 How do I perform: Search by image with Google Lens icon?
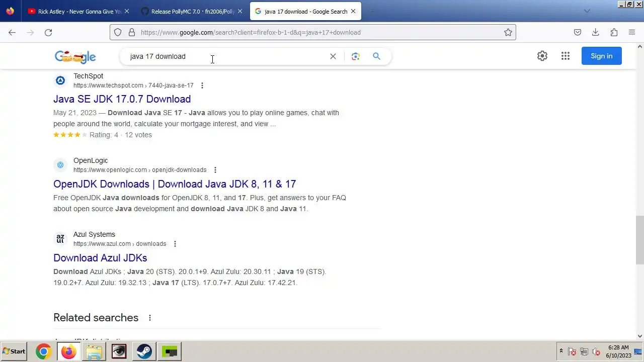point(356,56)
